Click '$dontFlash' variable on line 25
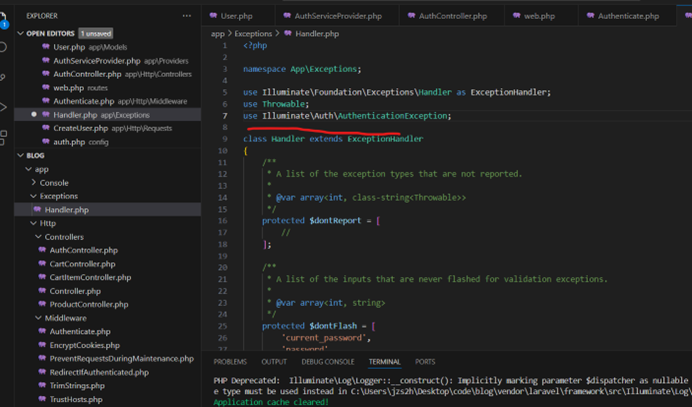The image size is (692, 407). pos(333,326)
